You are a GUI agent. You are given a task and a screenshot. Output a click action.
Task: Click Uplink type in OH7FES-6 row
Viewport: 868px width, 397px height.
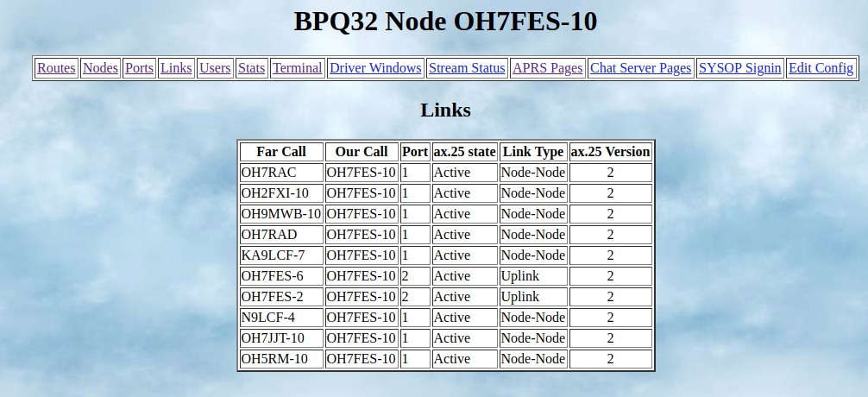tap(533, 275)
